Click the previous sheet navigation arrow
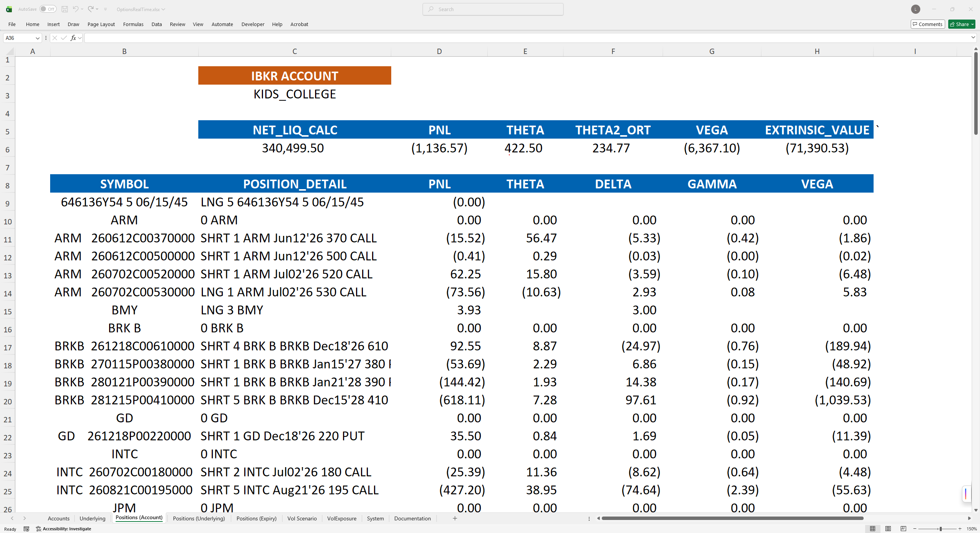The width and height of the screenshot is (980, 533). tap(12, 518)
